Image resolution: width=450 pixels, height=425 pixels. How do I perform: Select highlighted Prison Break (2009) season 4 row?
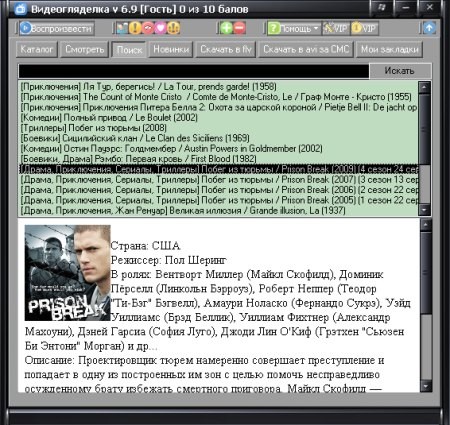click(218, 169)
